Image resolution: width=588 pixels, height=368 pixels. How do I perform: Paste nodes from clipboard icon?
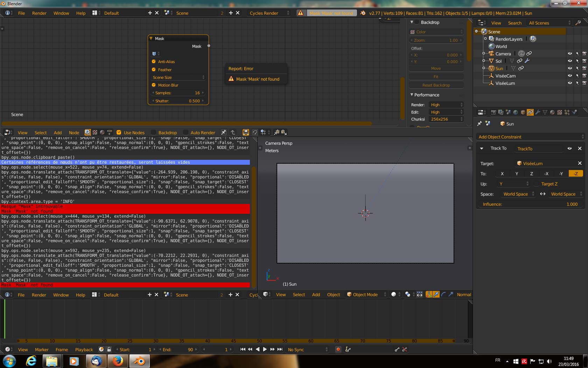[284, 132]
